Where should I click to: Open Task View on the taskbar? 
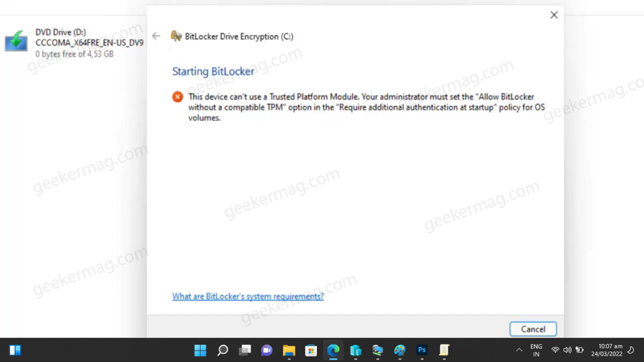[245, 350]
